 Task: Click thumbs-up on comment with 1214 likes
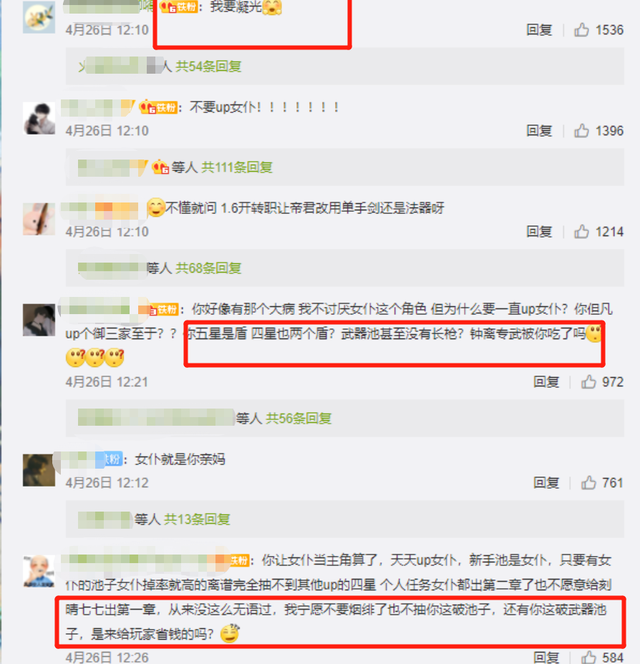coord(582,231)
